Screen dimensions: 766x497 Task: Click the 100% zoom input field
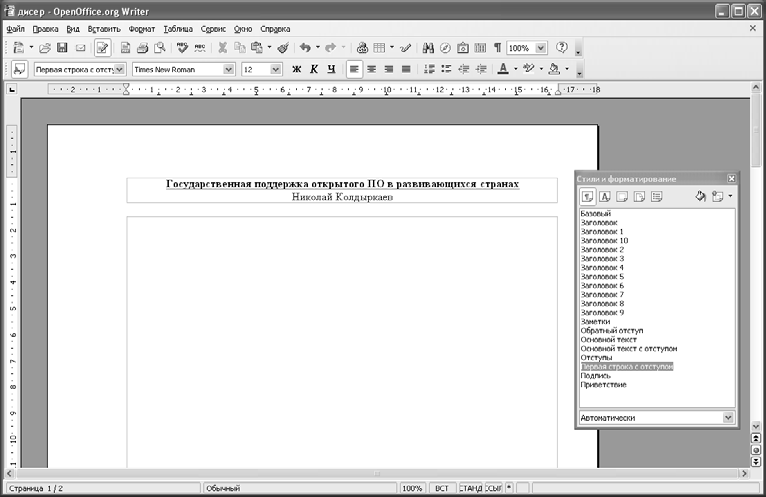[519, 48]
